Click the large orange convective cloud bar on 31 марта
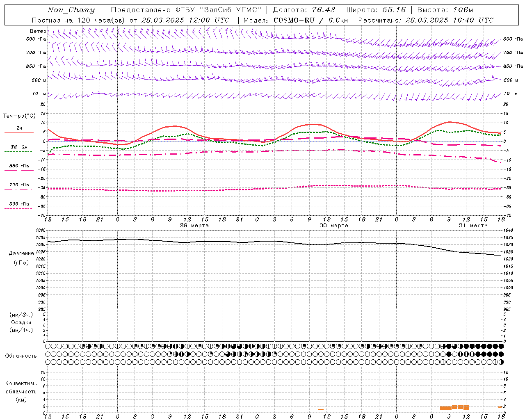This screenshot has width=525, height=420. coord(454,408)
